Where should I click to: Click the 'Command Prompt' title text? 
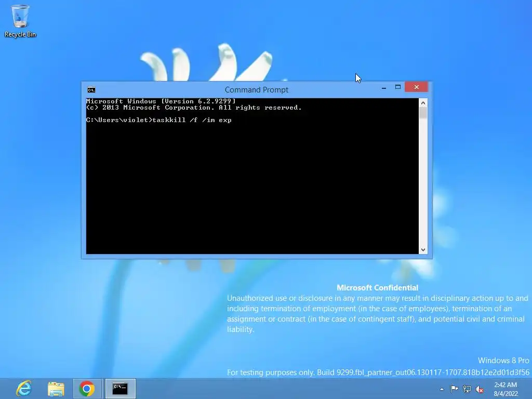click(257, 89)
